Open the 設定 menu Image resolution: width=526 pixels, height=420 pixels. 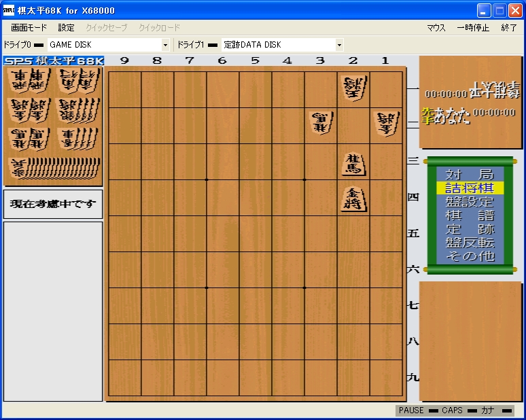(66, 28)
